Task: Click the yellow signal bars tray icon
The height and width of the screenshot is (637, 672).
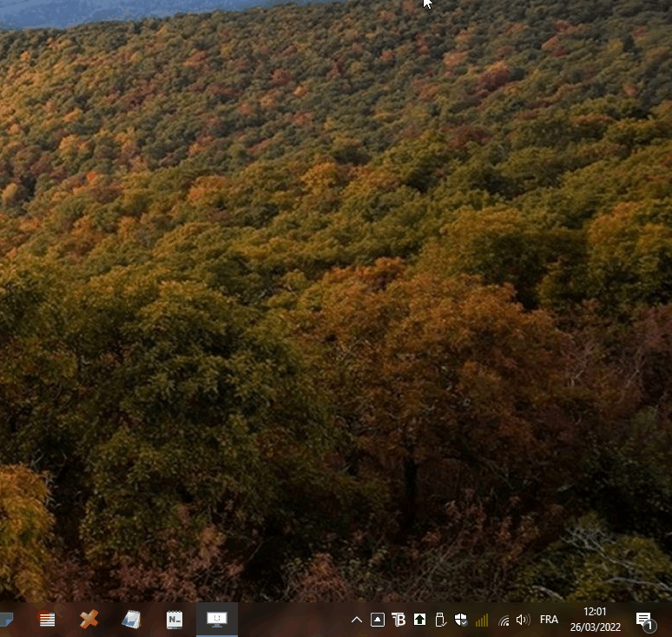Action: click(x=482, y=620)
